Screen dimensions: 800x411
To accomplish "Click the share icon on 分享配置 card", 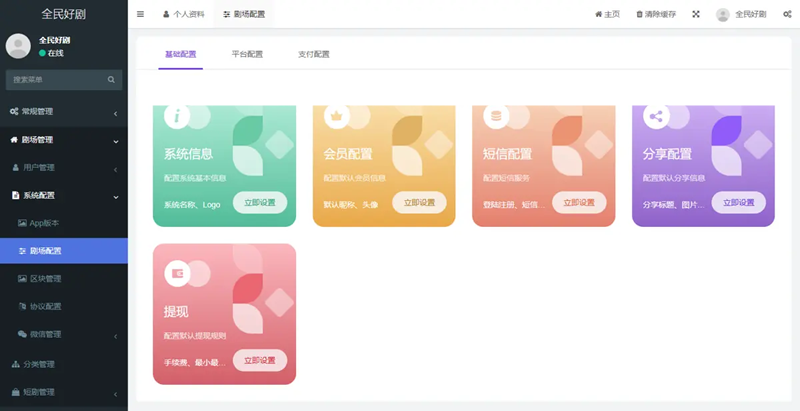I will pyautogui.click(x=656, y=115).
